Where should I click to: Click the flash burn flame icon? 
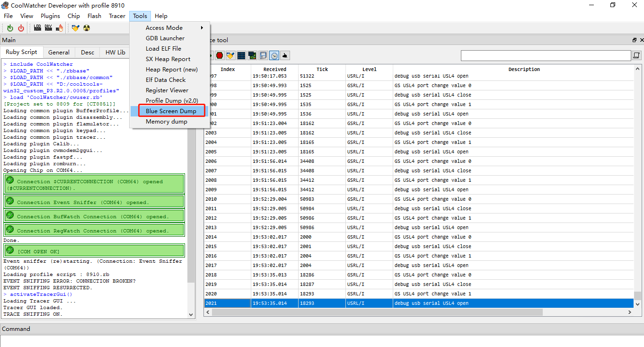pos(60,28)
